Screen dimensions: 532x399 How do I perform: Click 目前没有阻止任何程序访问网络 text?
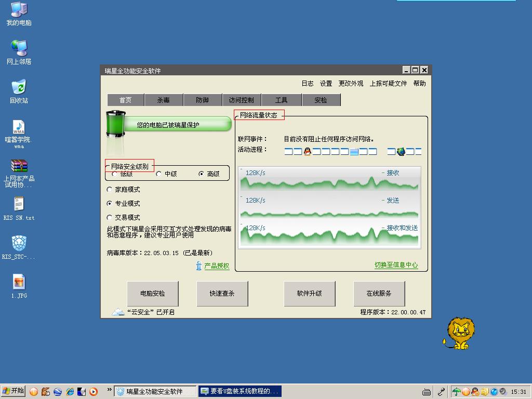[329, 139]
